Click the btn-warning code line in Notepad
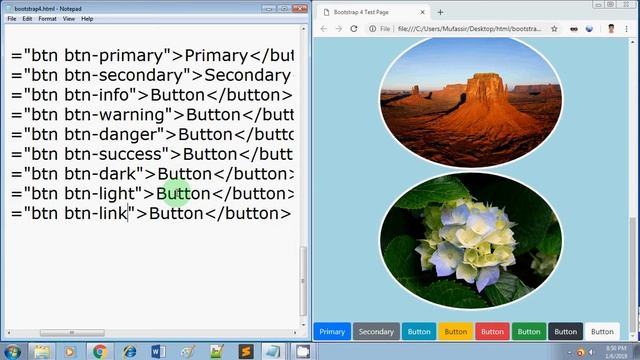640x360 pixels. point(152,114)
